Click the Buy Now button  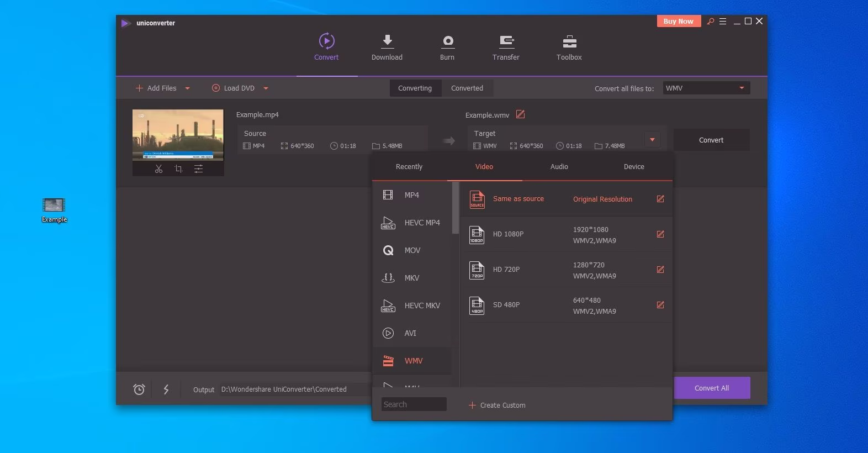pos(679,22)
